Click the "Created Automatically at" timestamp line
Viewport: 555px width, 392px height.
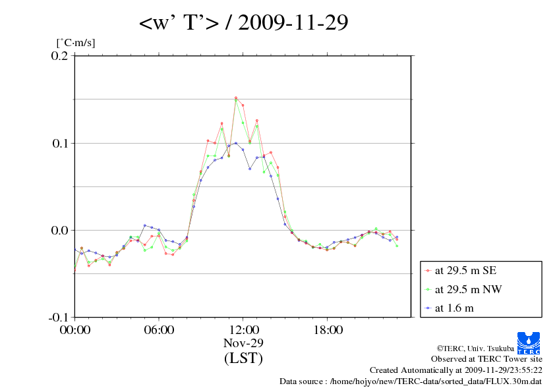[456, 370]
